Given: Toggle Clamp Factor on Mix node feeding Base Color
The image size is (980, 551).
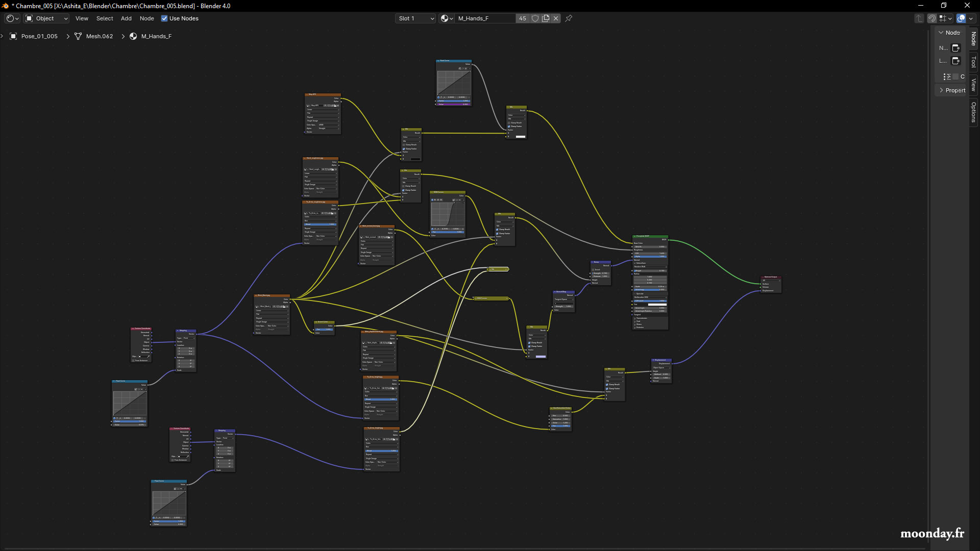Looking at the screenshot, I should [x=509, y=126].
